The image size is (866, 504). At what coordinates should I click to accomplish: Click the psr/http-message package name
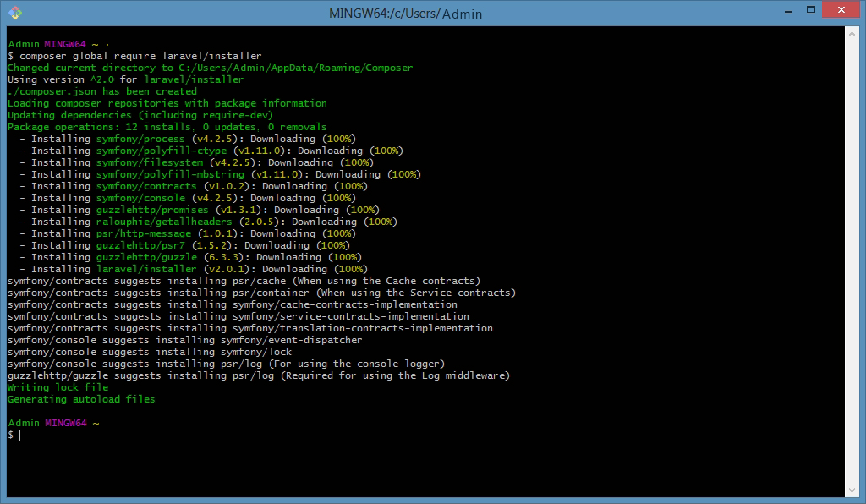[144, 234]
